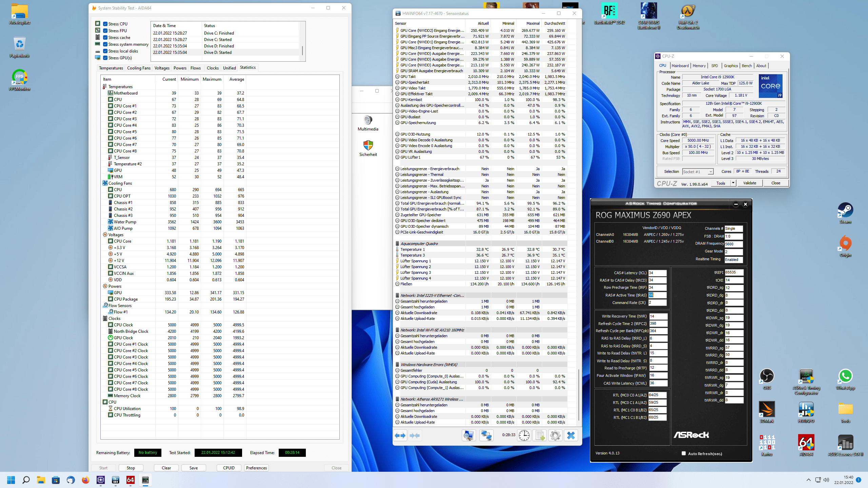The image size is (868, 488).
Task: Launch Battlefield 2042 desktop shortcut
Action: click(x=609, y=14)
